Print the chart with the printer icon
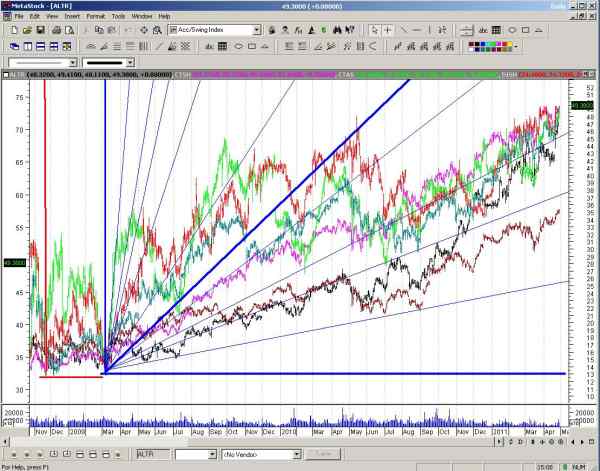Screen dimensions: 600x471 pyautogui.click(x=56, y=30)
